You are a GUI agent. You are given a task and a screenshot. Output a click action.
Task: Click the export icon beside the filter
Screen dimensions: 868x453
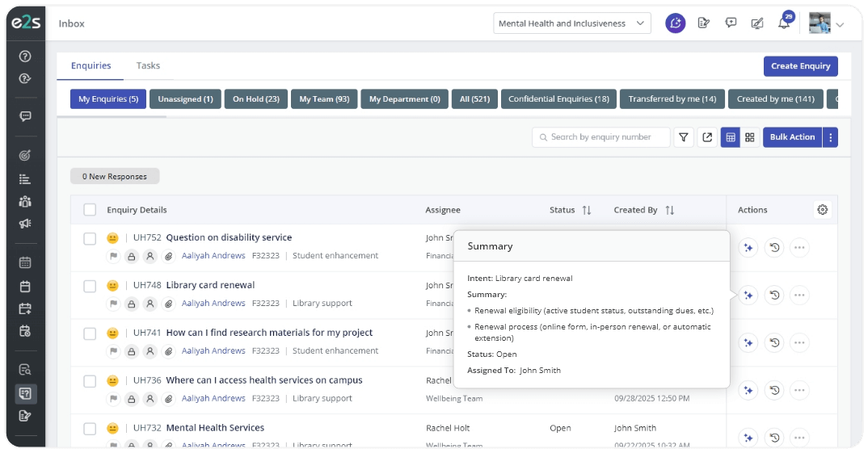[707, 137]
